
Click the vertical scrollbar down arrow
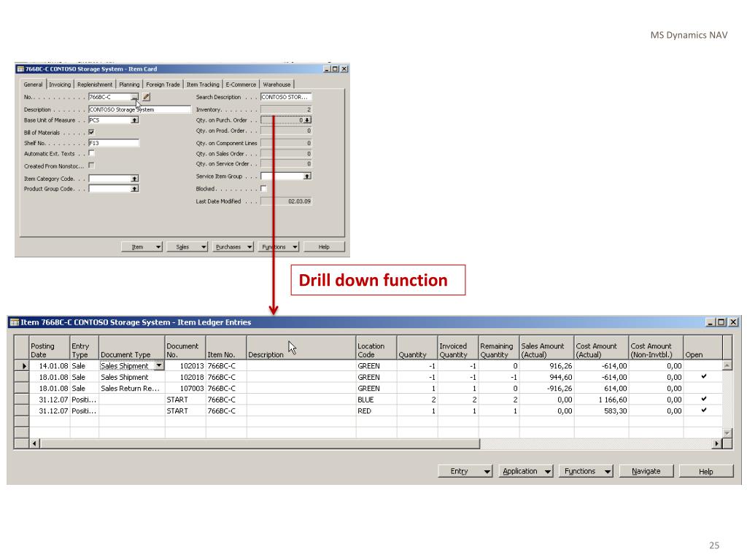click(727, 433)
